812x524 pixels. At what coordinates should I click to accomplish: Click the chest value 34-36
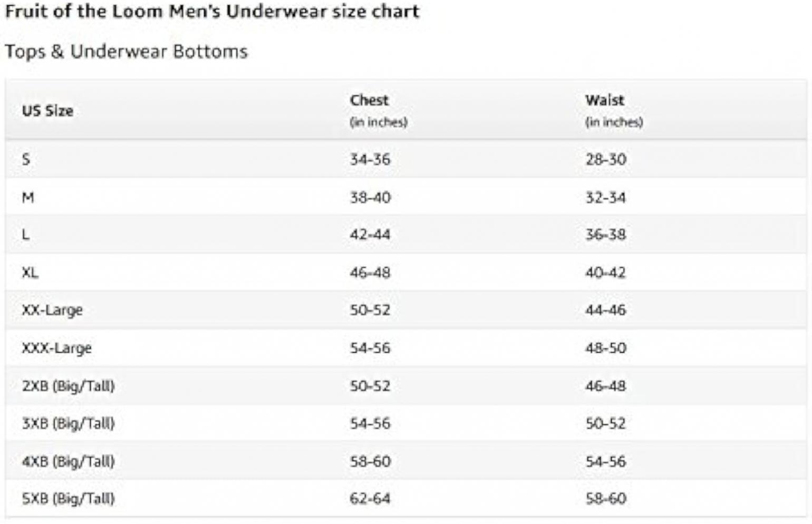370,159
